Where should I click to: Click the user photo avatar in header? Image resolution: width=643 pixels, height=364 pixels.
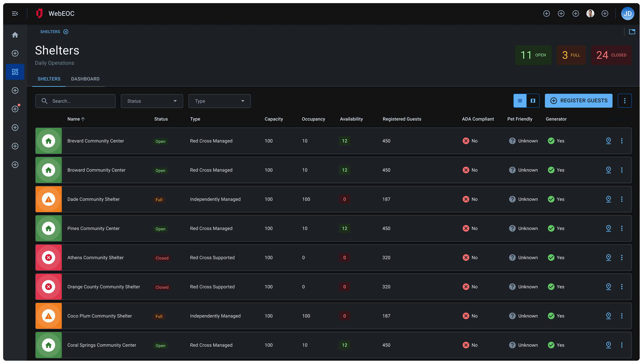pyautogui.click(x=590, y=14)
